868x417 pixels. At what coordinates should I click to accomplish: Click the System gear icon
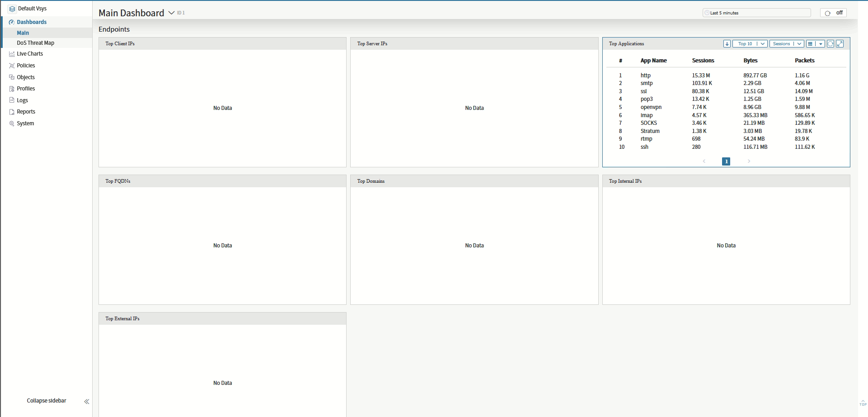(12, 123)
